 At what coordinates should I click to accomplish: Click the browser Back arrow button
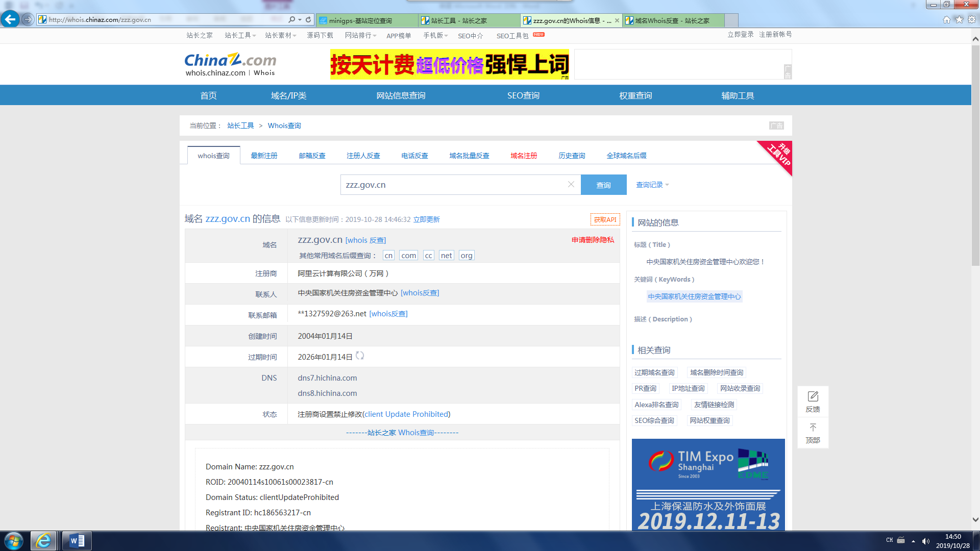tap(10, 19)
